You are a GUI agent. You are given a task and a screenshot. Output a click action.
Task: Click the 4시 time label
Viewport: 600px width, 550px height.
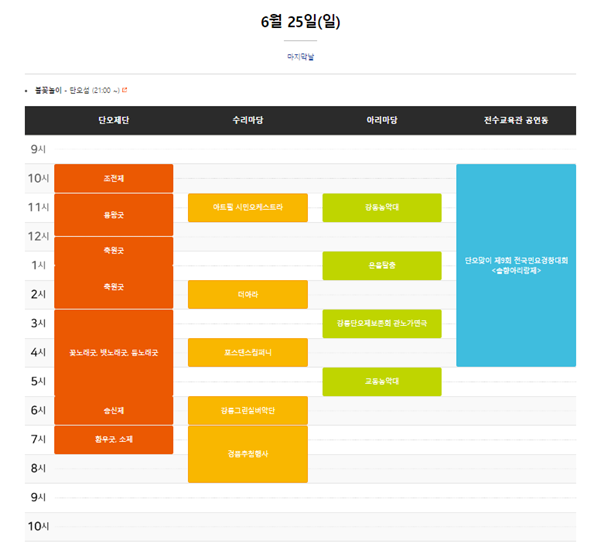[38, 353]
